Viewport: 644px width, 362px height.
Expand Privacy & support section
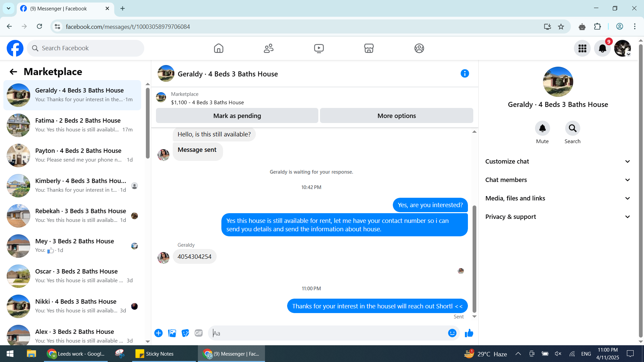[558, 217]
